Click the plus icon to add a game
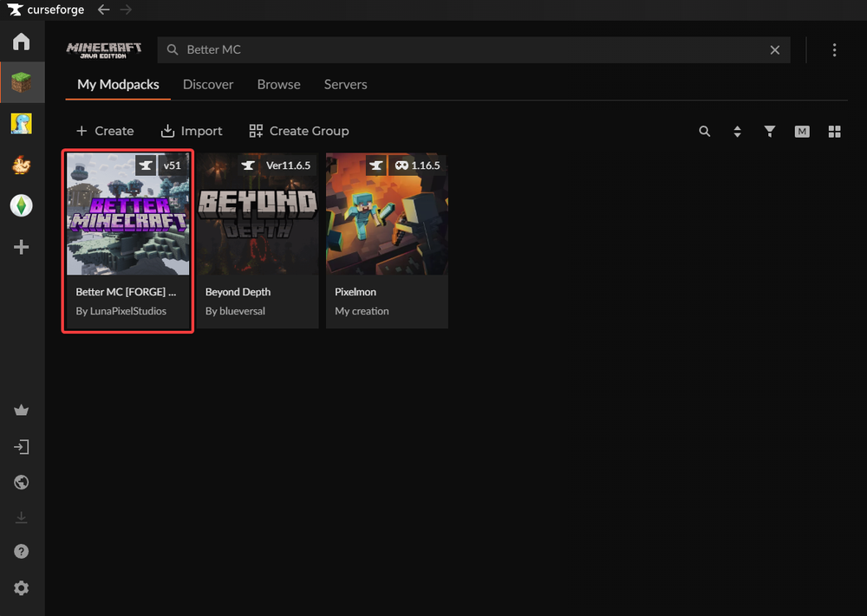Image resolution: width=867 pixels, height=616 pixels. [21, 248]
